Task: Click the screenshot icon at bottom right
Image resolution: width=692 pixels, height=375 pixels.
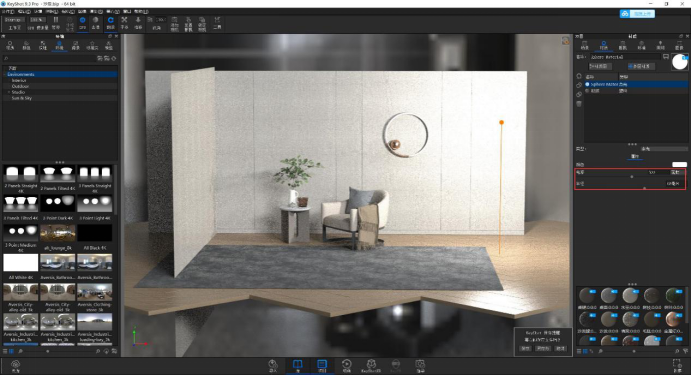Action: pyautogui.click(x=677, y=364)
